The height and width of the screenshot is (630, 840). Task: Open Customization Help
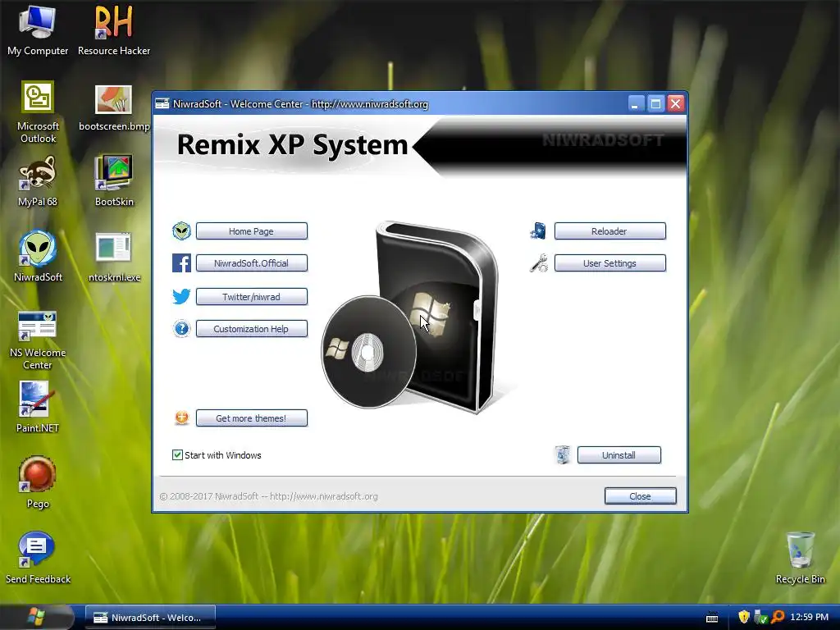pos(252,328)
